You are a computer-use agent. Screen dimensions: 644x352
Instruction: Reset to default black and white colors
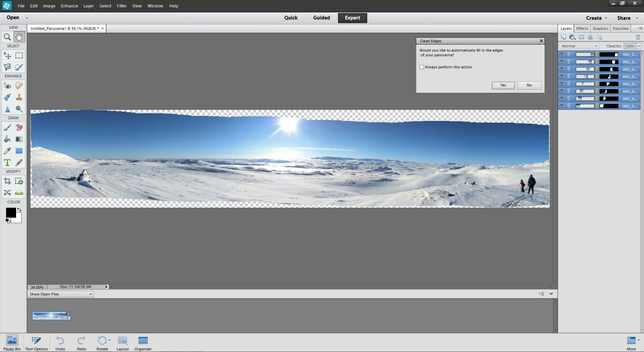8,221
